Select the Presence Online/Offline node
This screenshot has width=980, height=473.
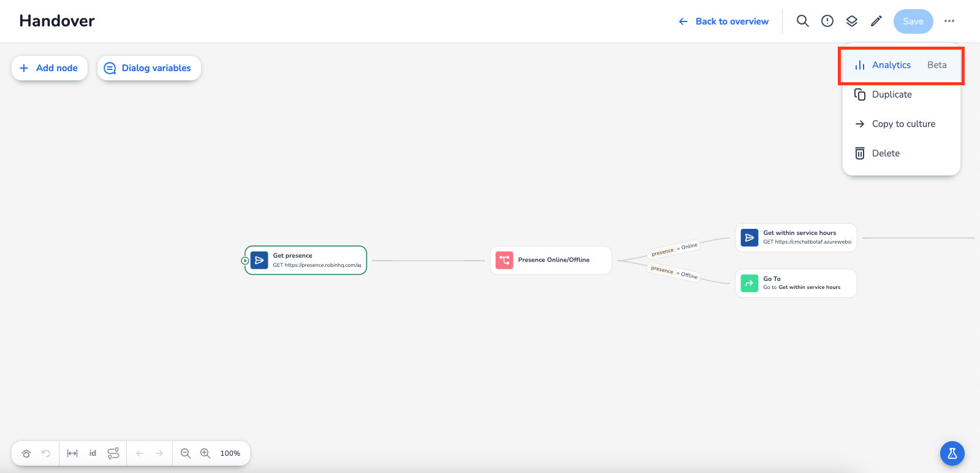tap(550, 260)
